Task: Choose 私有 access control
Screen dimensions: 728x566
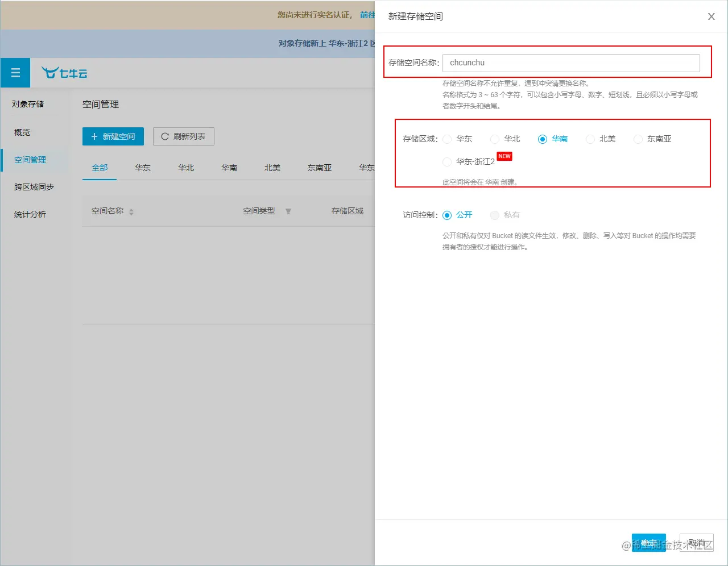Action: pyautogui.click(x=495, y=215)
